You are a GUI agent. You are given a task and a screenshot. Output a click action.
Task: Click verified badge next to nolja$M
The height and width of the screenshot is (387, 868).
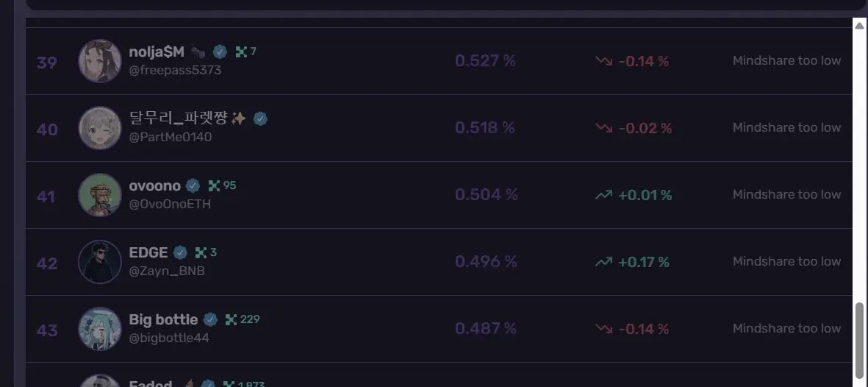220,52
